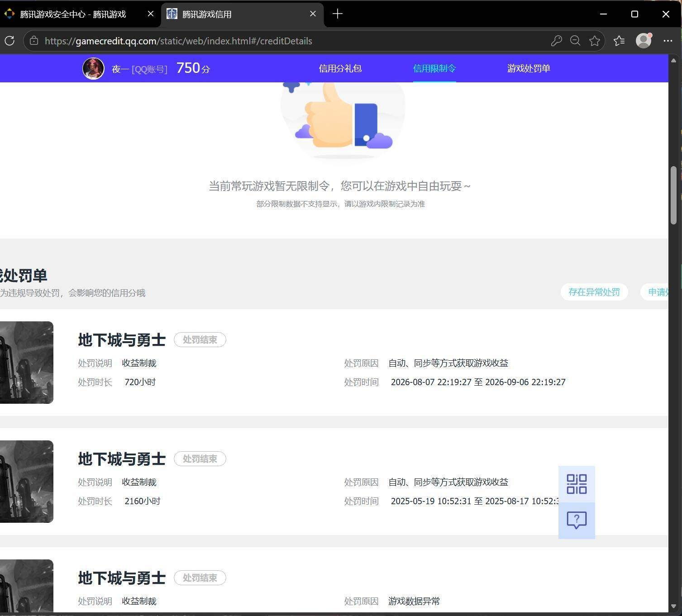Image resolution: width=682 pixels, height=616 pixels.
Task: Click the 腾讯游戏信用 tab favicon
Action: (x=172, y=14)
